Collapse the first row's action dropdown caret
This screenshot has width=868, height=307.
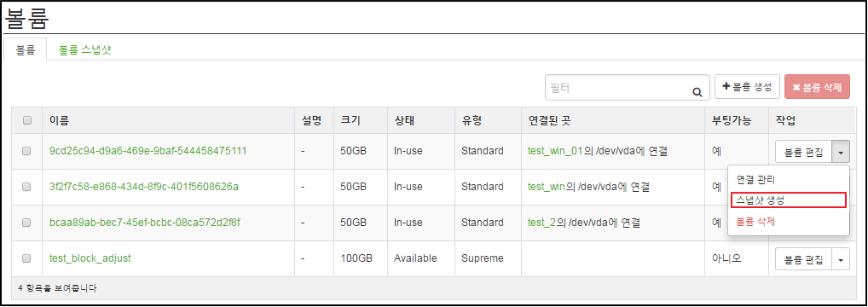(x=841, y=151)
